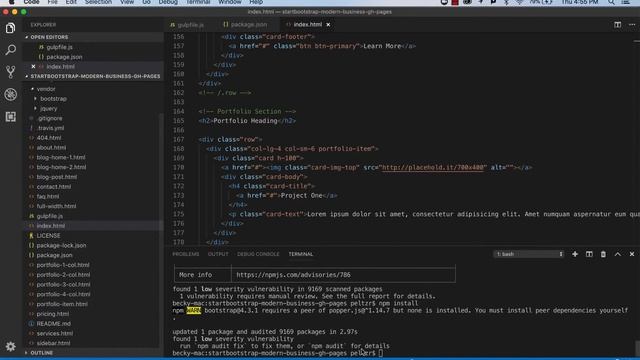Screen dimensions: 640x360
Task: Create a new terminal with plus icon
Action: click(x=575, y=254)
